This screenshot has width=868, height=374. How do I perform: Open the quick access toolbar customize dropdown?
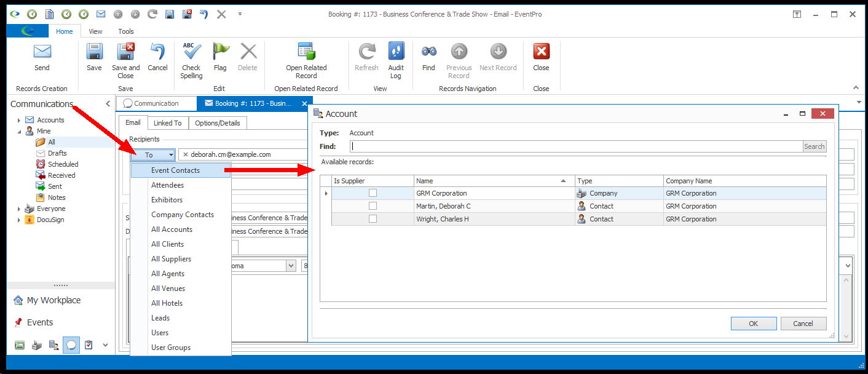tap(240, 14)
